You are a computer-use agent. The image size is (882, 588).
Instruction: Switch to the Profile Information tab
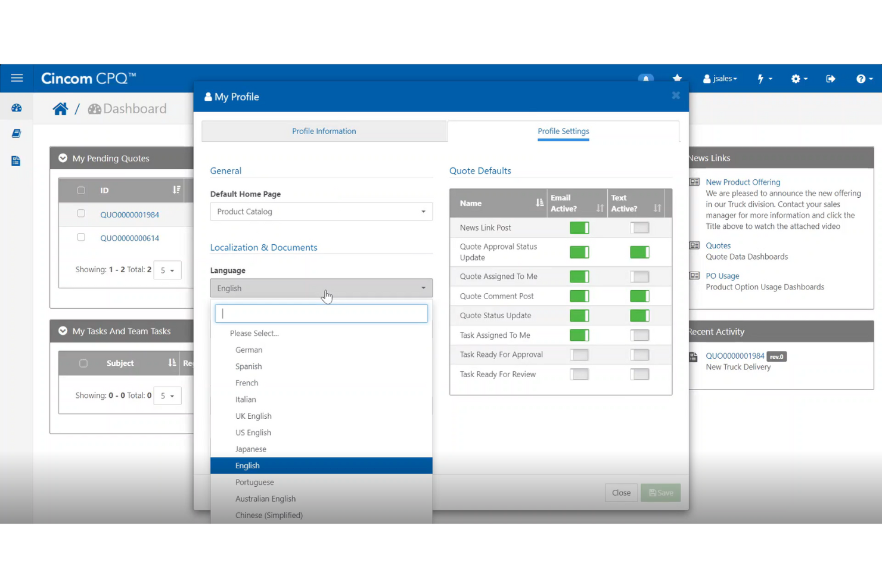324,131
